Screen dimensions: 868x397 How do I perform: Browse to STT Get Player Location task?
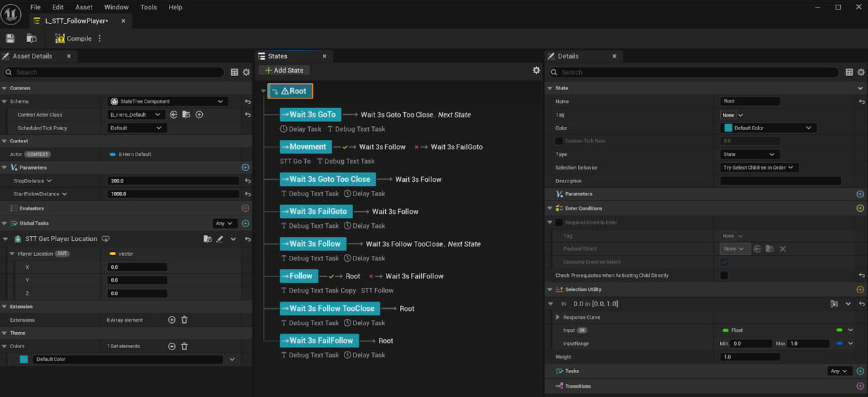pyautogui.click(x=208, y=239)
